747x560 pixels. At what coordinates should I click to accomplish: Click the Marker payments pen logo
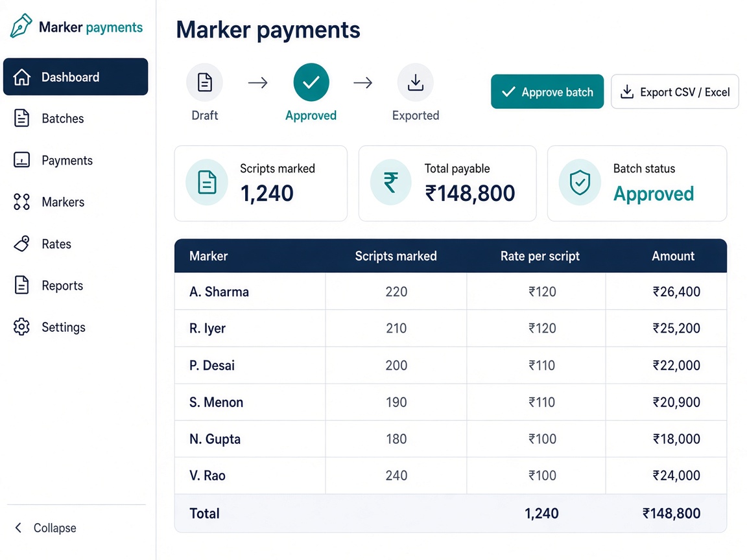(21, 26)
